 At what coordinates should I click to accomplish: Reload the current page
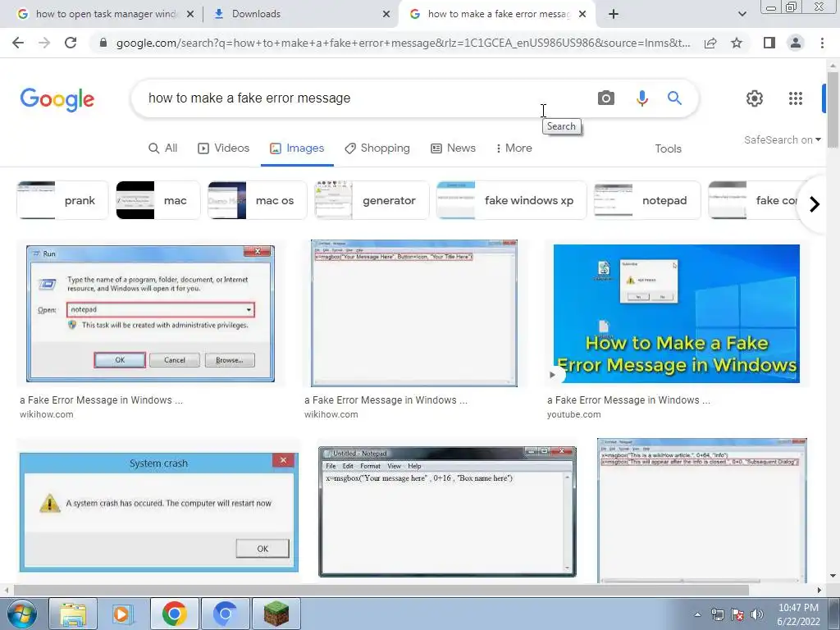click(71, 43)
